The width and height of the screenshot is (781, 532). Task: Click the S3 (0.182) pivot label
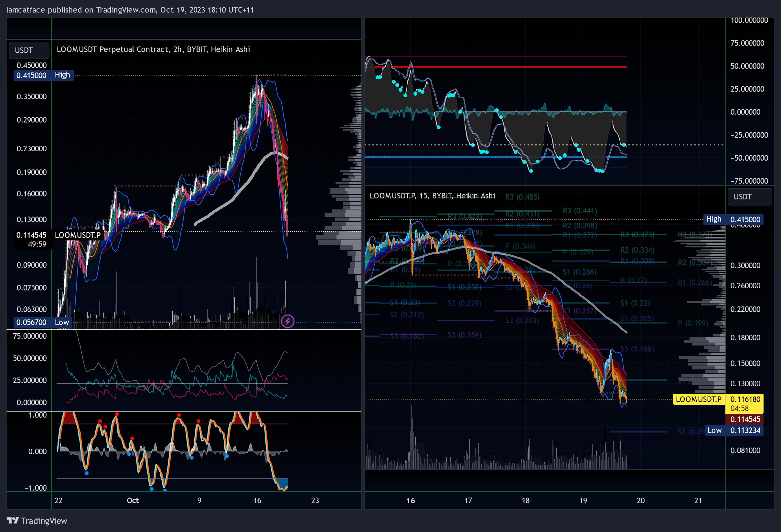click(407, 336)
